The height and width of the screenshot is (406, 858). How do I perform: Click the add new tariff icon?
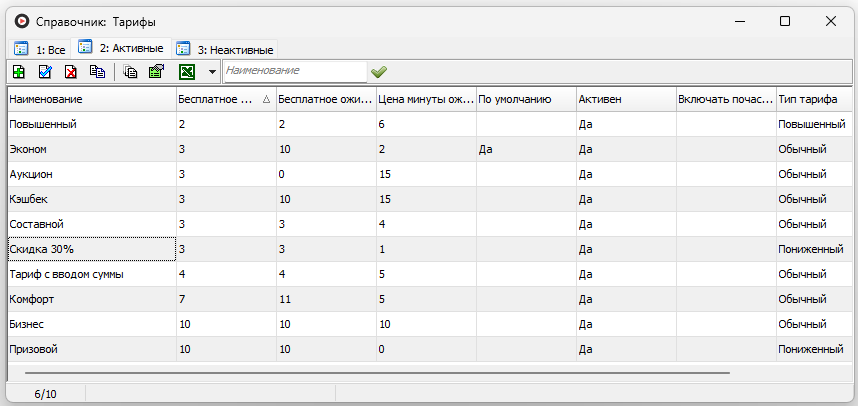tap(19, 72)
